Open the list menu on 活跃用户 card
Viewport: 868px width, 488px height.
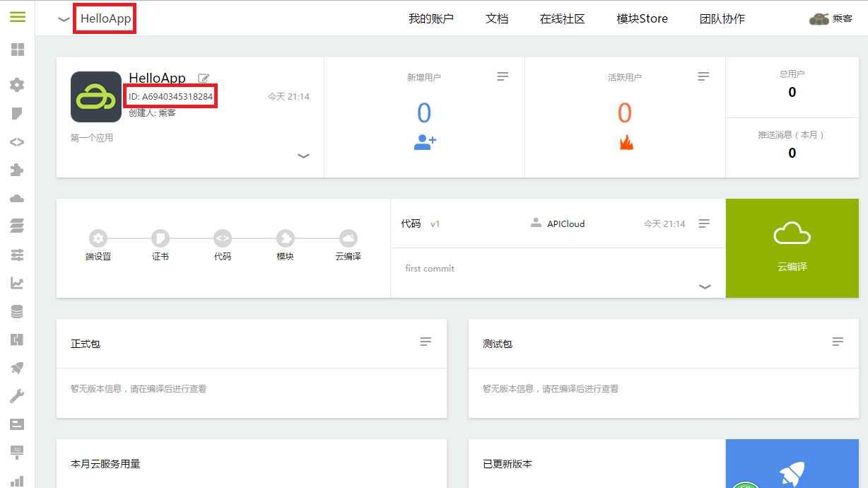703,76
